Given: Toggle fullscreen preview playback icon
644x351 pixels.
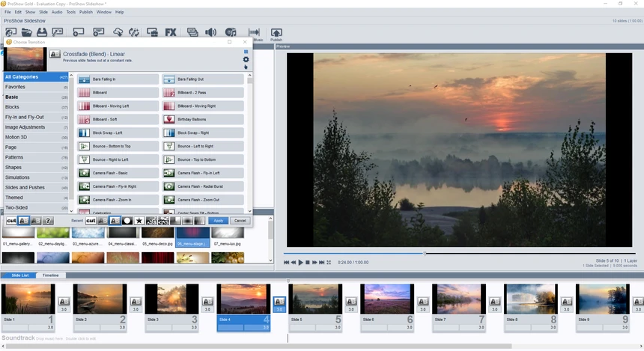Looking at the screenshot, I should tap(329, 263).
